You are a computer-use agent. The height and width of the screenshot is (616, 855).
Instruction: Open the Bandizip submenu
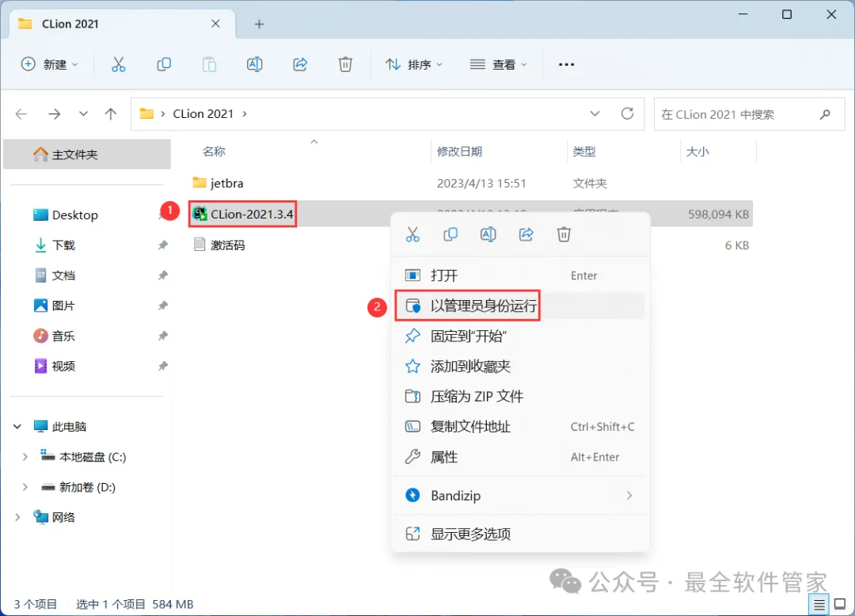point(519,496)
